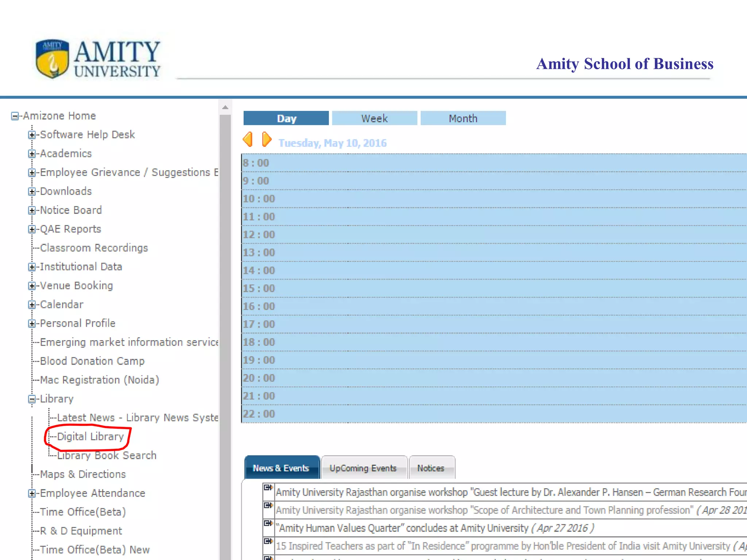Expand the Employee Attendance node
Image resolution: width=747 pixels, height=560 pixels.
[x=32, y=494]
